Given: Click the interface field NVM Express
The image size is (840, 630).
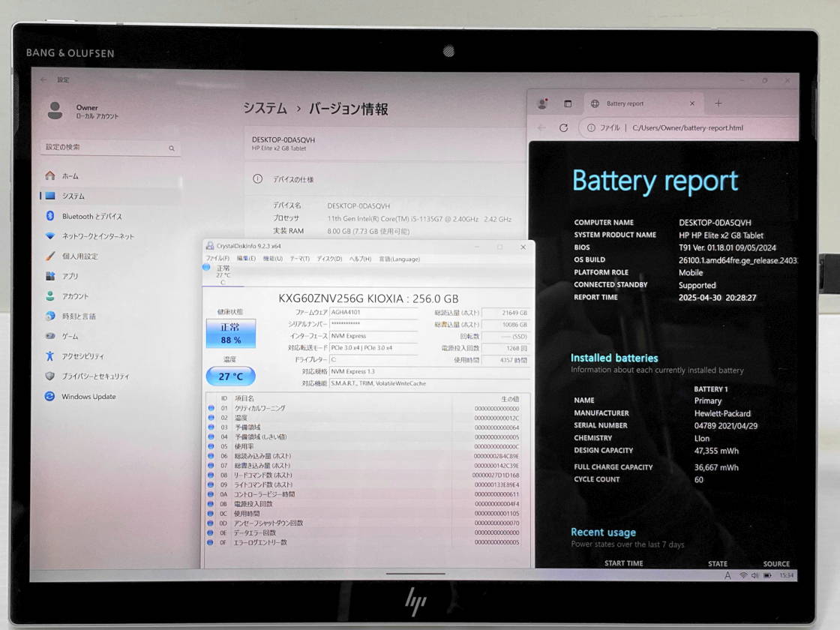Looking at the screenshot, I should [x=373, y=336].
